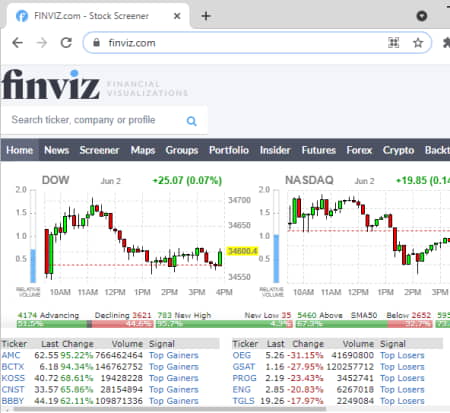Open the Groups menu item
The width and height of the screenshot is (450, 413).
click(182, 150)
